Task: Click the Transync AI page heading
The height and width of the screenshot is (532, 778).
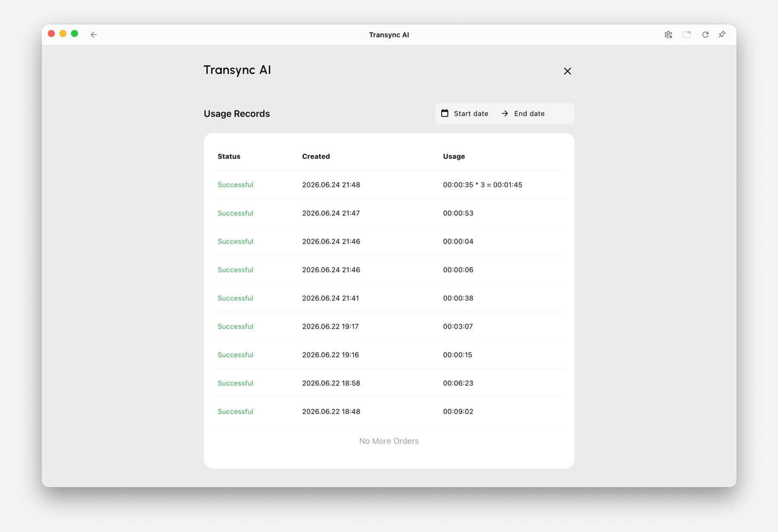Action: 237,70
